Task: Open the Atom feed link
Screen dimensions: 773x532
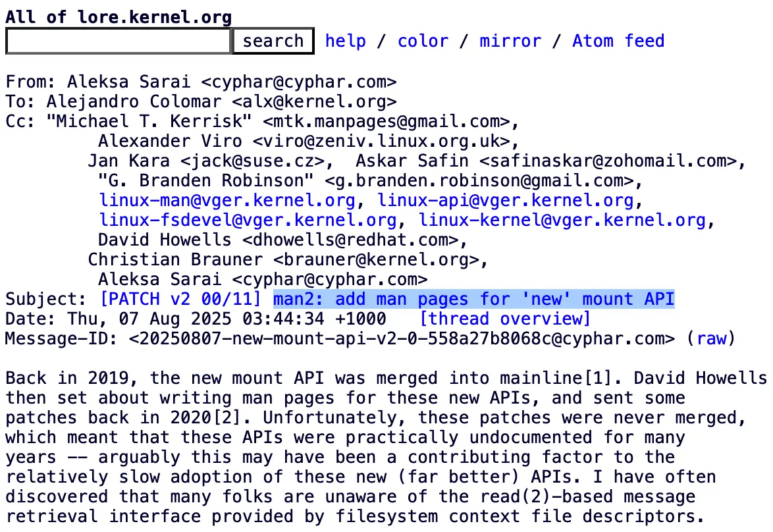Action: (618, 41)
